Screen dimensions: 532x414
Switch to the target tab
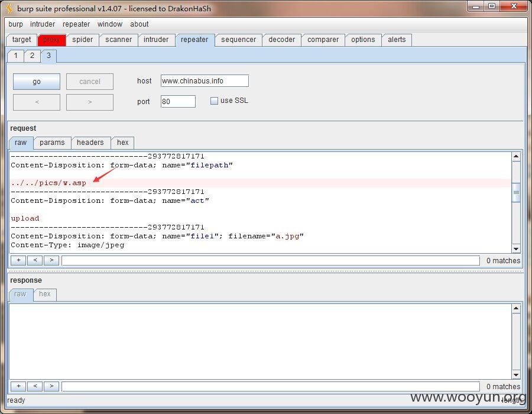click(x=21, y=40)
